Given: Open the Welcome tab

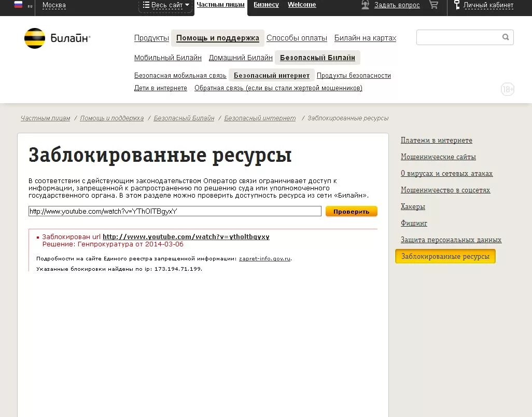Looking at the screenshot, I should (x=302, y=5).
